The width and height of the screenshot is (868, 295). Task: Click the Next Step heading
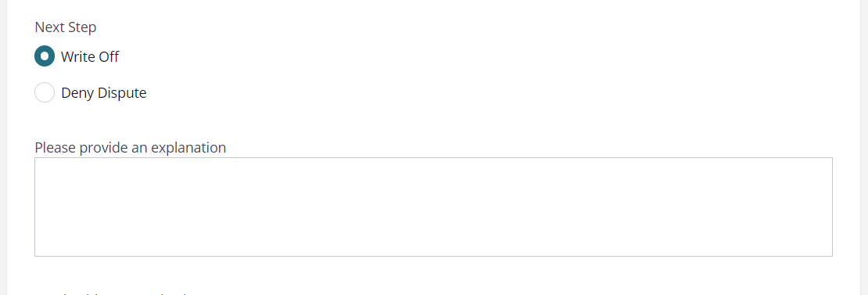(x=66, y=27)
